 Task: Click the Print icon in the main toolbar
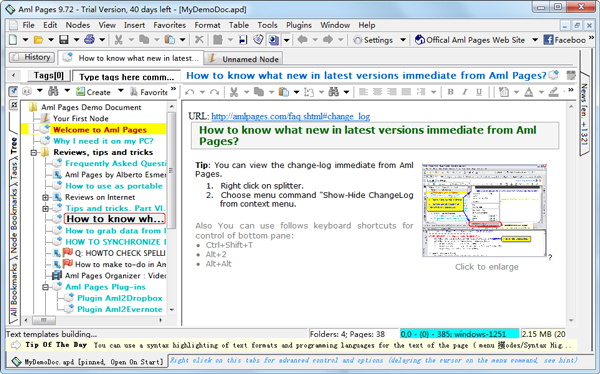[x=89, y=39]
